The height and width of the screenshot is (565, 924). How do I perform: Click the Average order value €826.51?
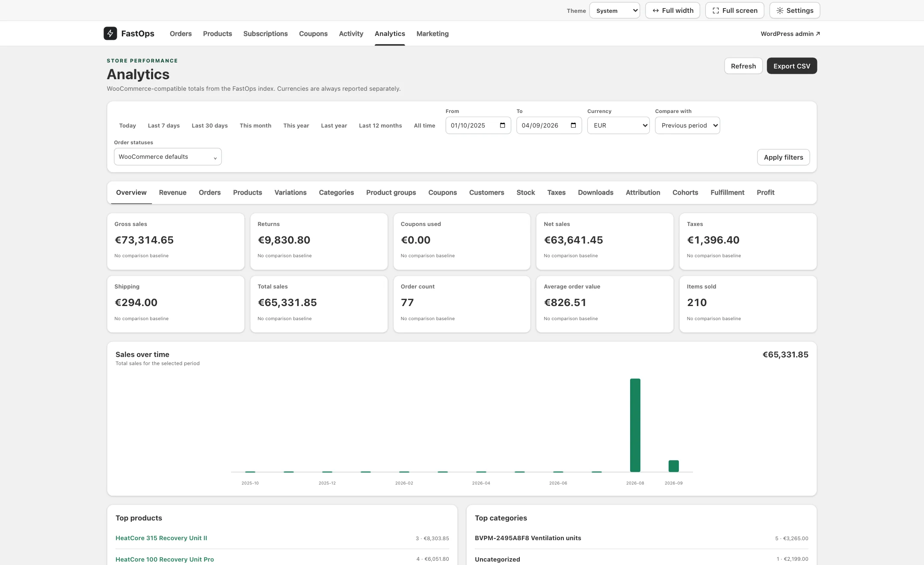point(565,303)
